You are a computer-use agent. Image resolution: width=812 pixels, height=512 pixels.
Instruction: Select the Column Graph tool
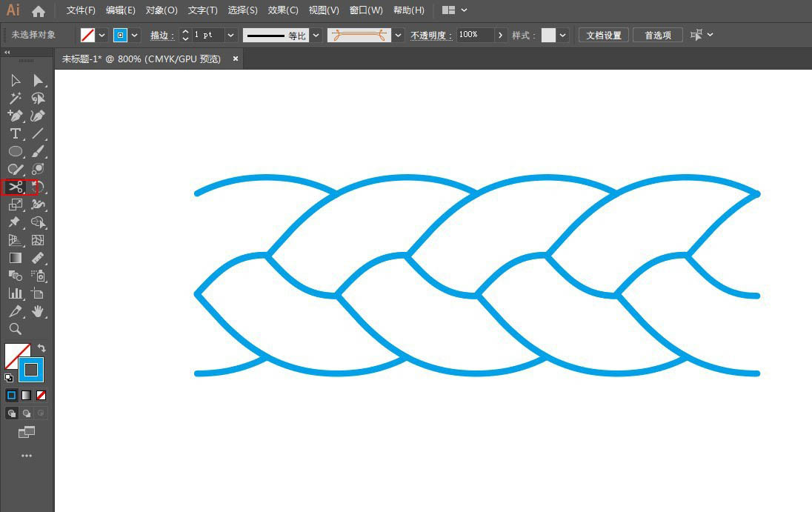(x=16, y=293)
